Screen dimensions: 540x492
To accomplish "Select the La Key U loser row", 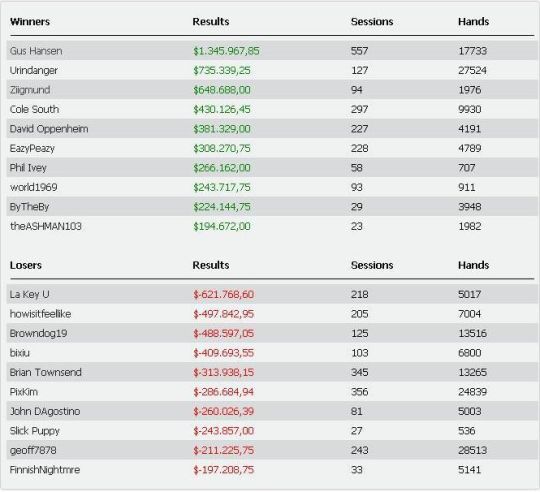I will (x=270, y=294).
